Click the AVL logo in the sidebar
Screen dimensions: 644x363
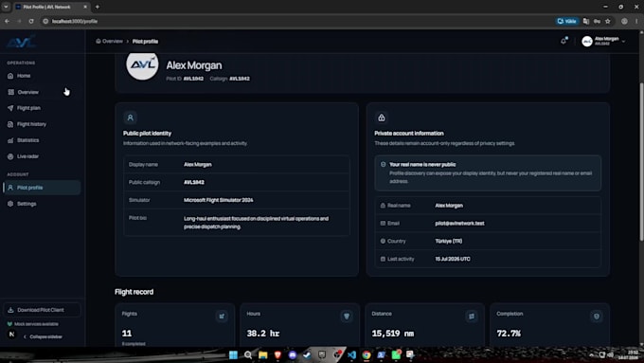click(x=22, y=42)
